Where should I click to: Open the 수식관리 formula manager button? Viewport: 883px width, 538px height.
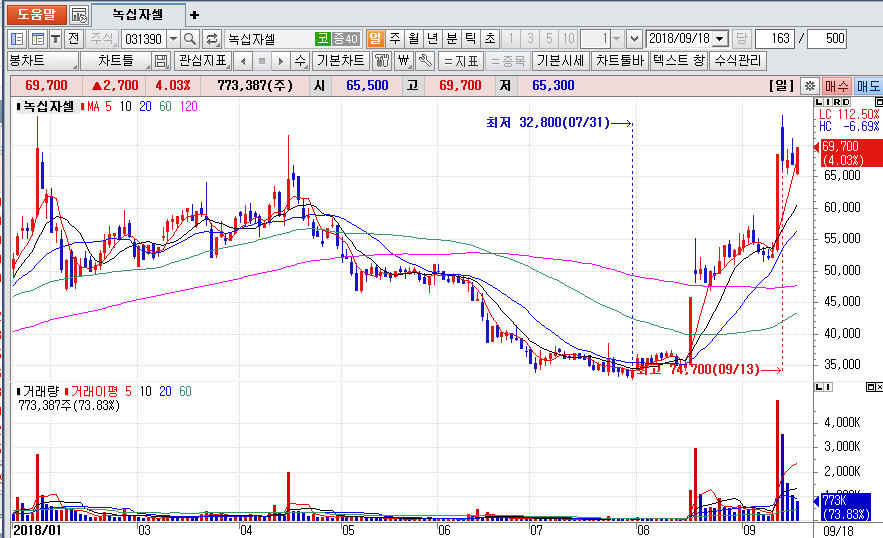738,61
